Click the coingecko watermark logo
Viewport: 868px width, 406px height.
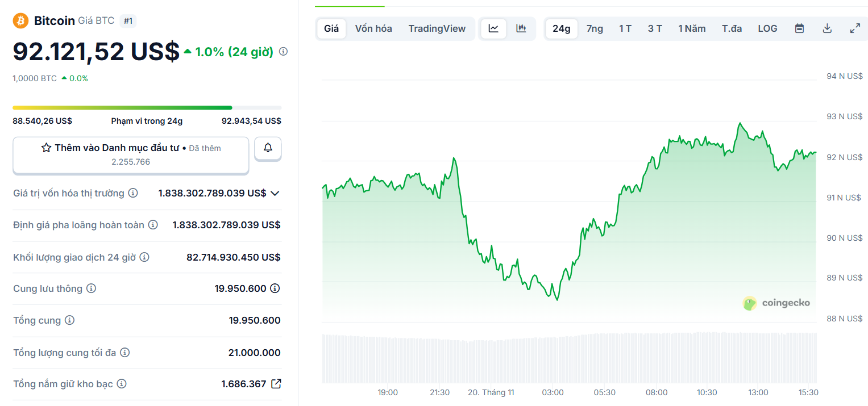[776, 303]
